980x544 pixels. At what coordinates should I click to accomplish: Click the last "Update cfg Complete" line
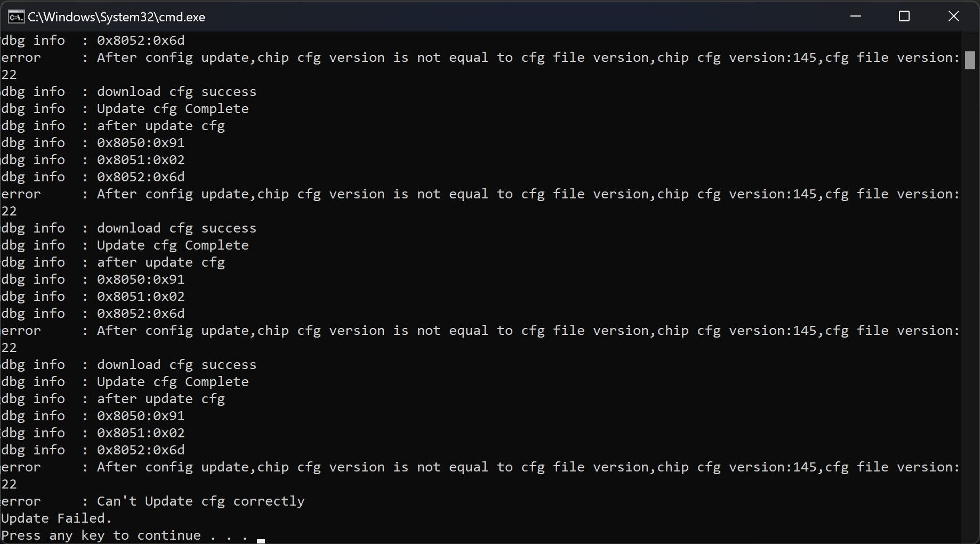pyautogui.click(x=173, y=382)
